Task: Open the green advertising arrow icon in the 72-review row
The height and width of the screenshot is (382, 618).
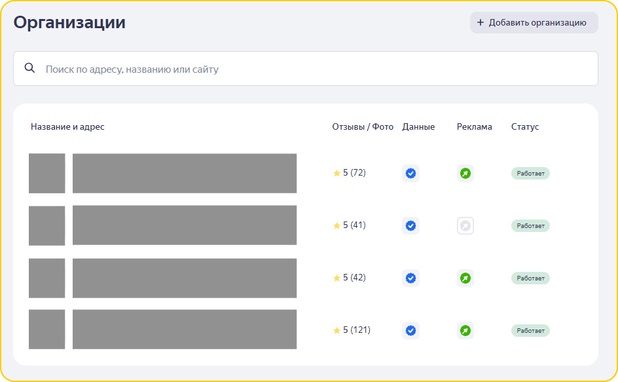Action: click(x=465, y=173)
